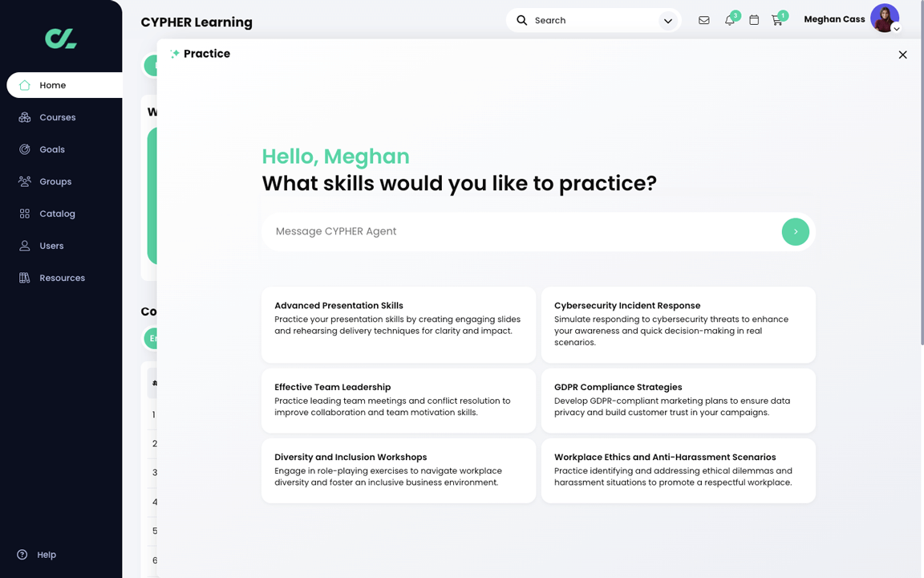This screenshot has width=924, height=578.
Task: Open the notifications bell icon
Action: tap(730, 20)
